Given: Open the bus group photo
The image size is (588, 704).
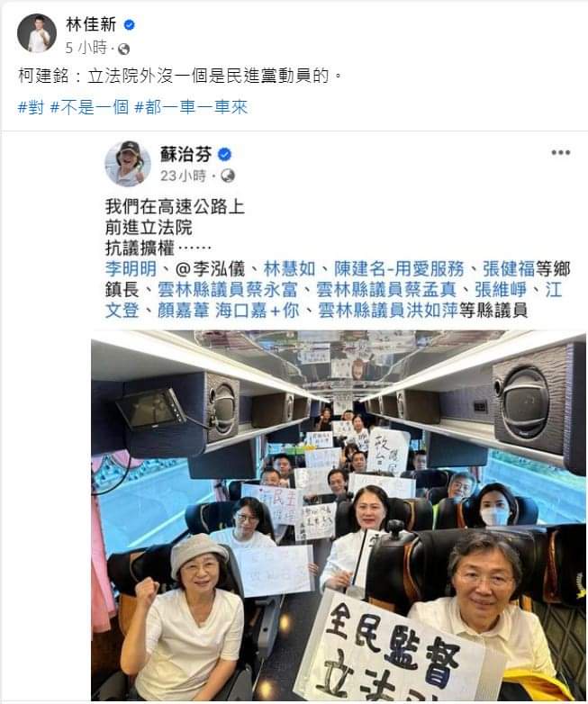Looking at the screenshot, I should 339,516.
